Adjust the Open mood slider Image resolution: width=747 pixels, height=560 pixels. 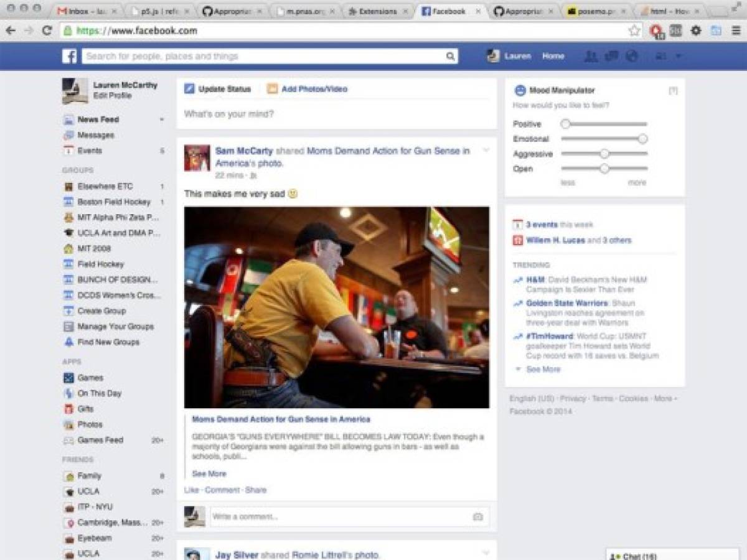[x=604, y=168]
